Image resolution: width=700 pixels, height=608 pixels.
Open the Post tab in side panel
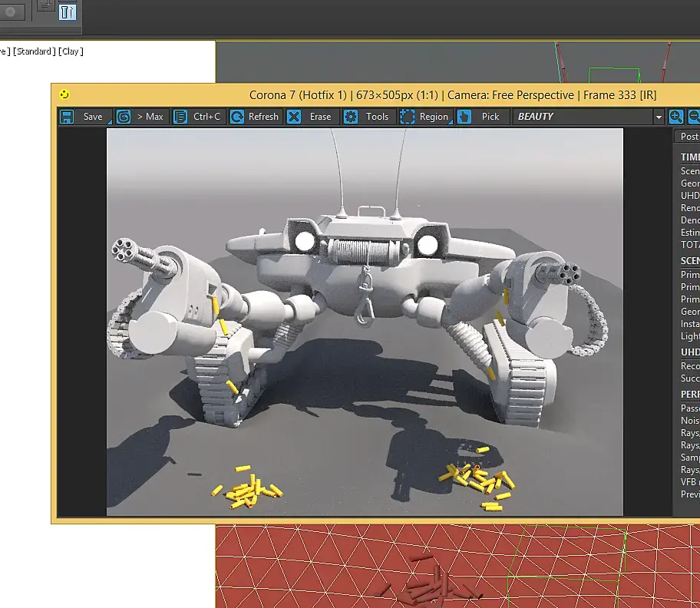688,137
